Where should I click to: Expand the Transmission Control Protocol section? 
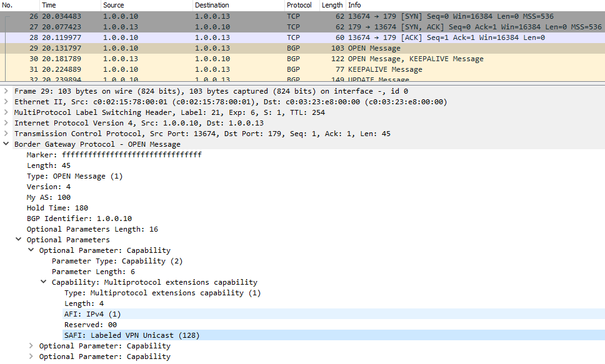tap(6, 134)
